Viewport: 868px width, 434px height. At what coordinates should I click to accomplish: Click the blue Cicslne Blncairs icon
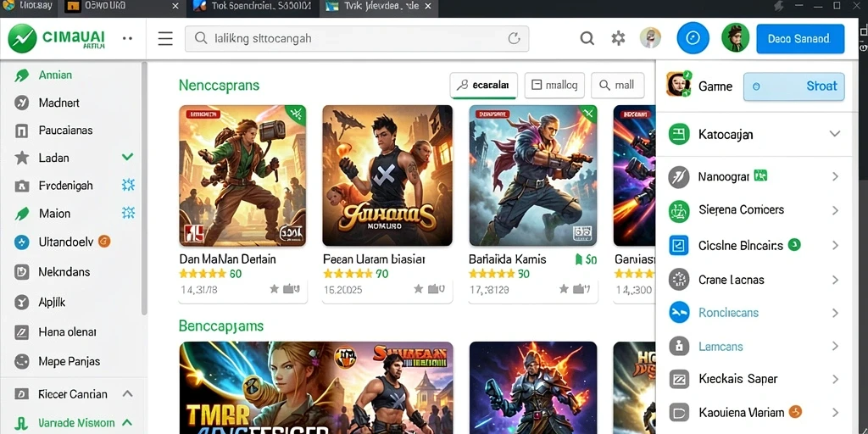coord(679,245)
